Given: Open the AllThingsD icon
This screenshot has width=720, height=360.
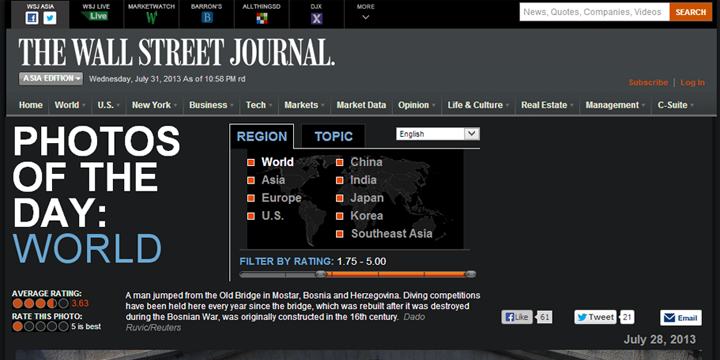Looking at the screenshot, I should pos(262,18).
